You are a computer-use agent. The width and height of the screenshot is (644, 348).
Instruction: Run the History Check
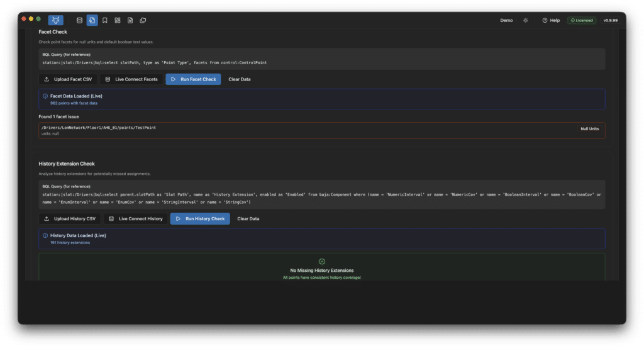point(200,218)
